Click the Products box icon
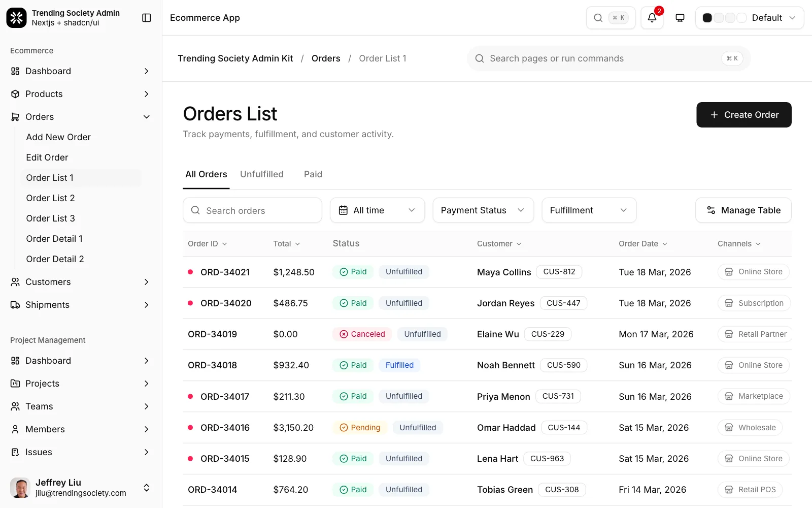The width and height of the screenshot is (812, 508). [x=15, y=94]
